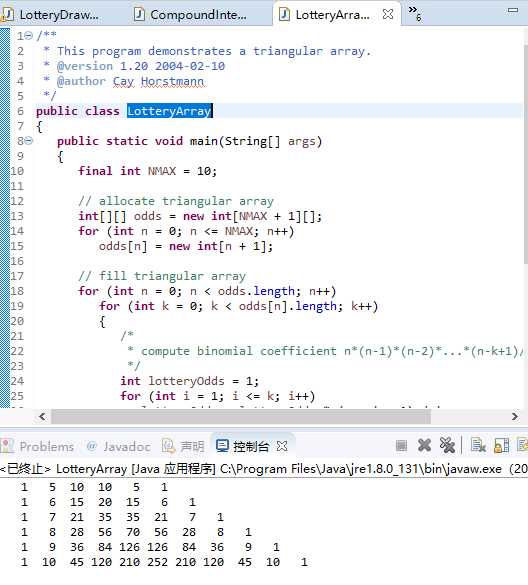Click line number 18 in the gutter

17,291
